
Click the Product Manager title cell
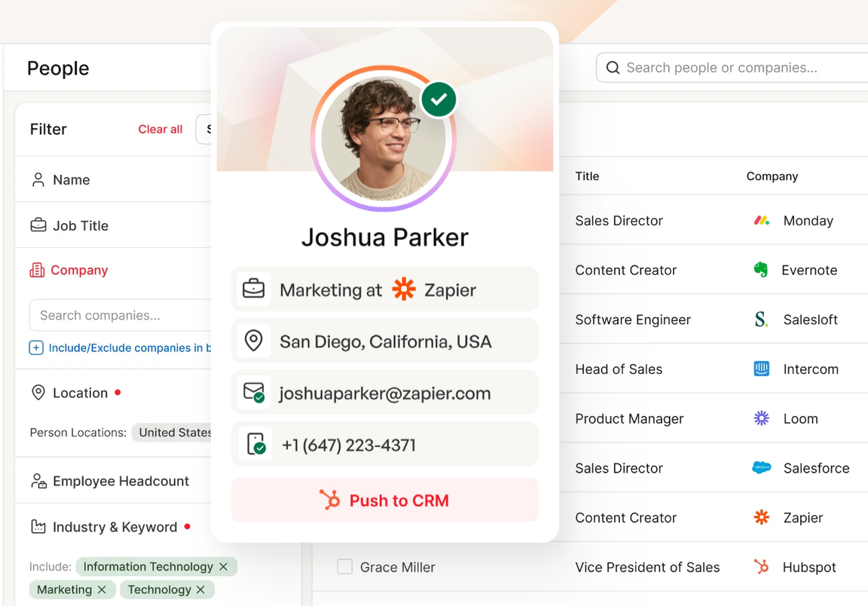point(629,419)
